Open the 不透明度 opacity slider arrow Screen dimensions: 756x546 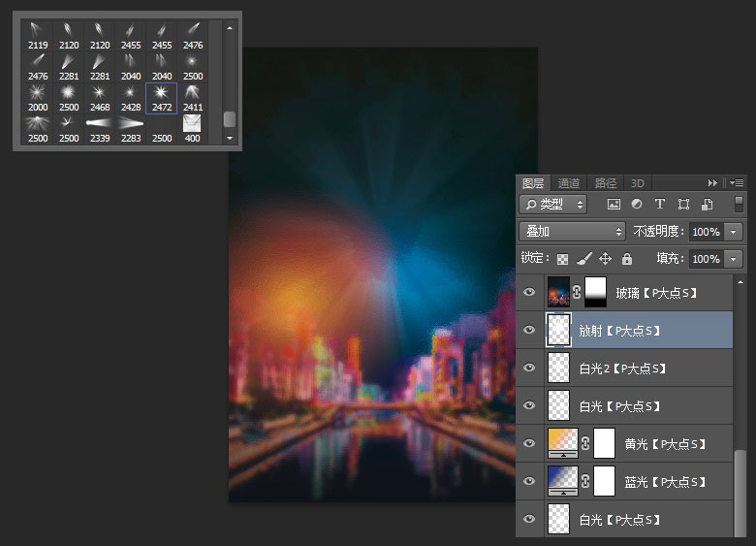[733, 232]
